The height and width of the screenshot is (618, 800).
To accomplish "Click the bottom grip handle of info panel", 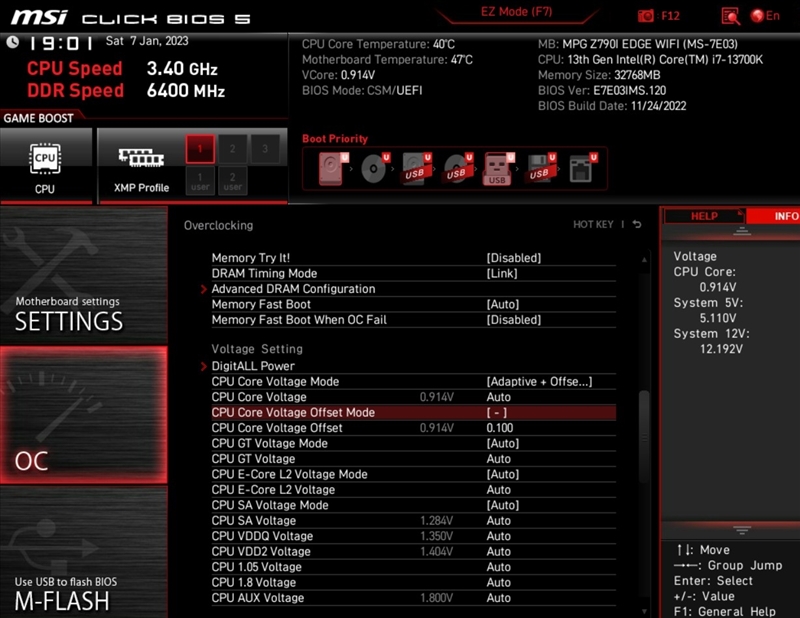I will [742, 530].
